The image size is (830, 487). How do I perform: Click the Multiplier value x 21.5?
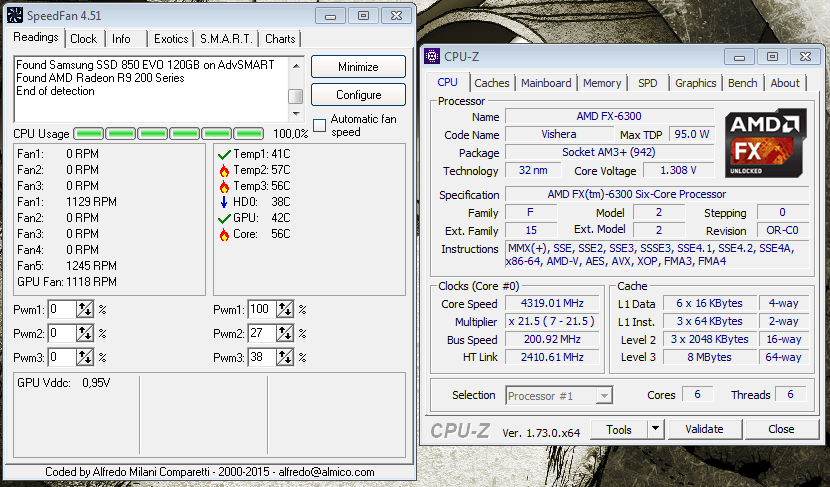[552, 321]
